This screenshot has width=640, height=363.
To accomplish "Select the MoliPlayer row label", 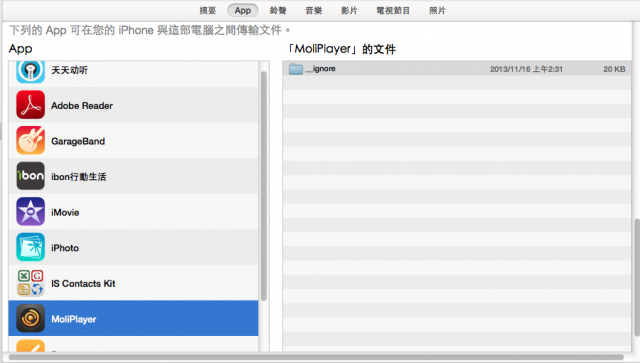I will point(74,319).
